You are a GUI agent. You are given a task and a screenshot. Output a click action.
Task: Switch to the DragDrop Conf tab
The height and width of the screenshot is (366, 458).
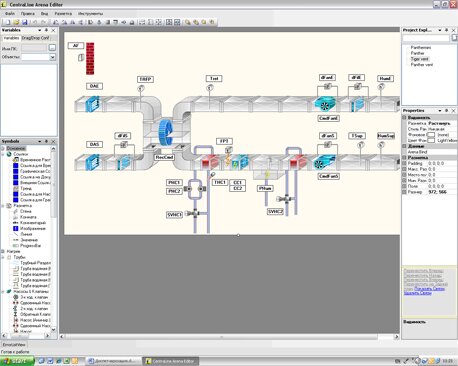pos(36,38)
